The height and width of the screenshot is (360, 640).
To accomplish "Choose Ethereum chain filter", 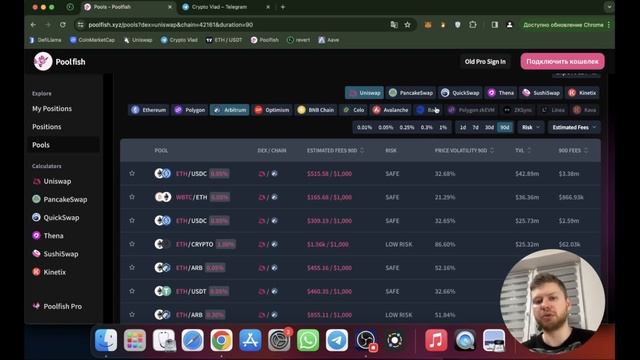I will pyautogui.click(x=149, y=110).
